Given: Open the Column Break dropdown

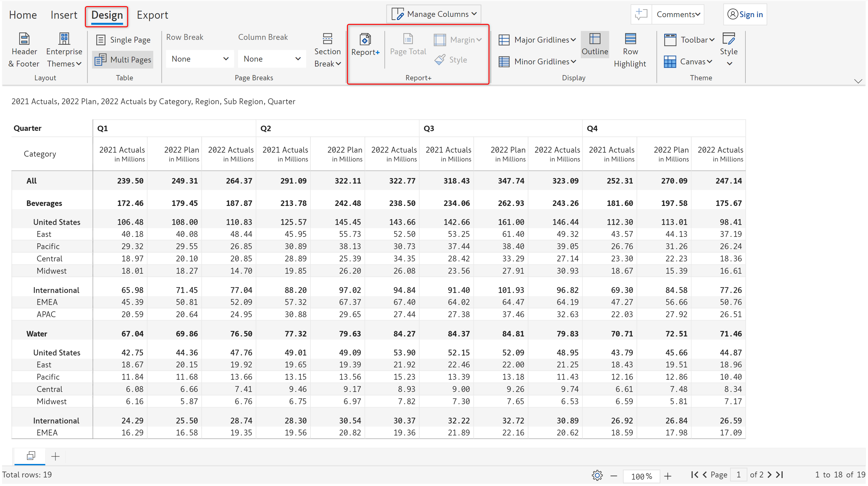Looking at the screenshot, I should pos(272,59).
